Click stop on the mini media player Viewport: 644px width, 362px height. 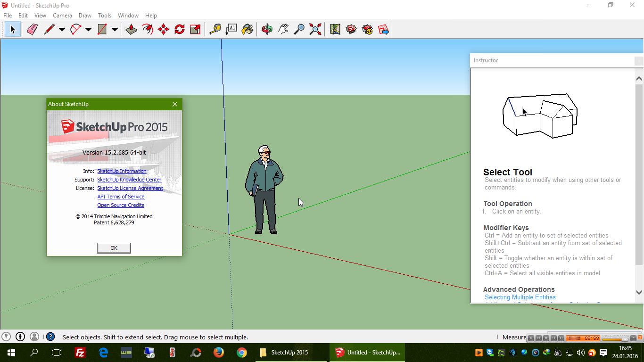click(546, 338)
